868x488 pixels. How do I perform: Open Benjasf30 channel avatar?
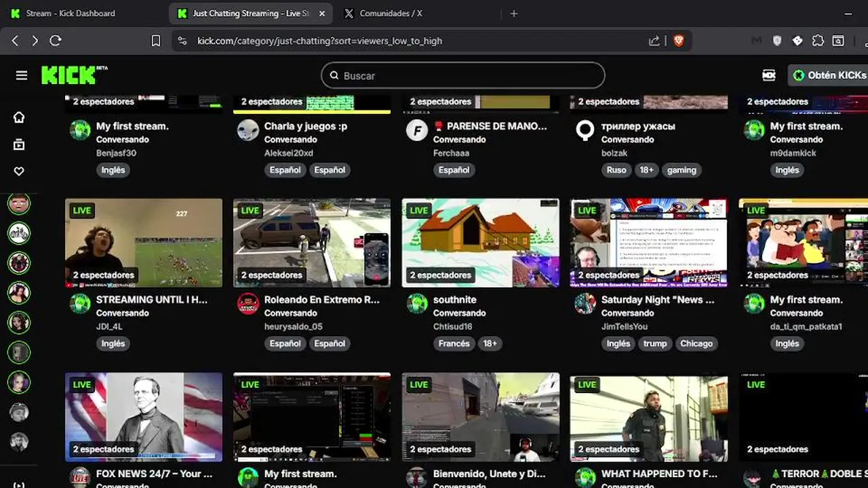[80, 130]
